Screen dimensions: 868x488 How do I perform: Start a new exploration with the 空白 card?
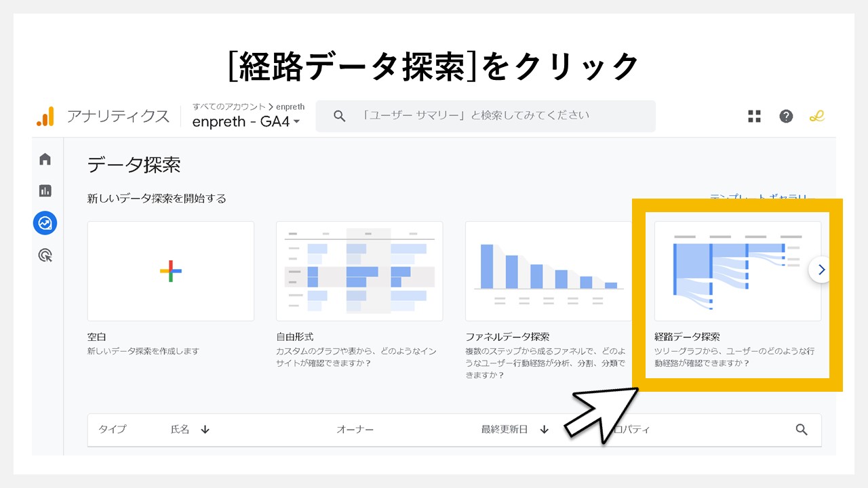click(170, 270)
